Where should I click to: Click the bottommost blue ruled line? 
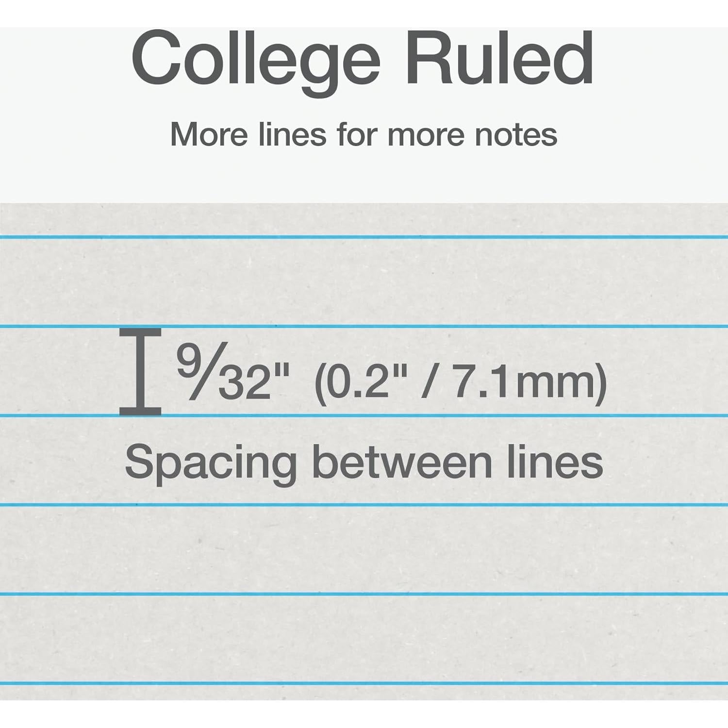pos(364,683)
